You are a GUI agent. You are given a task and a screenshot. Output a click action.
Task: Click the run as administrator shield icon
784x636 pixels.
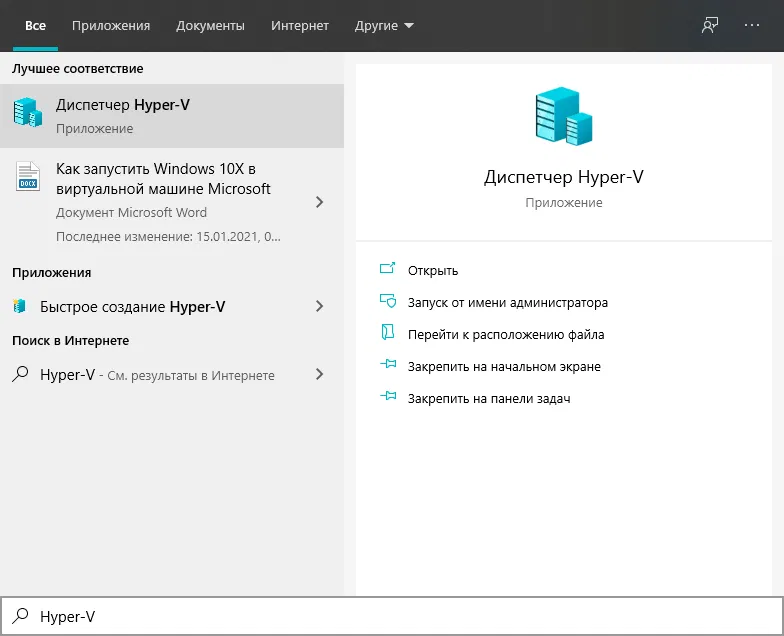tap(388, 302)
